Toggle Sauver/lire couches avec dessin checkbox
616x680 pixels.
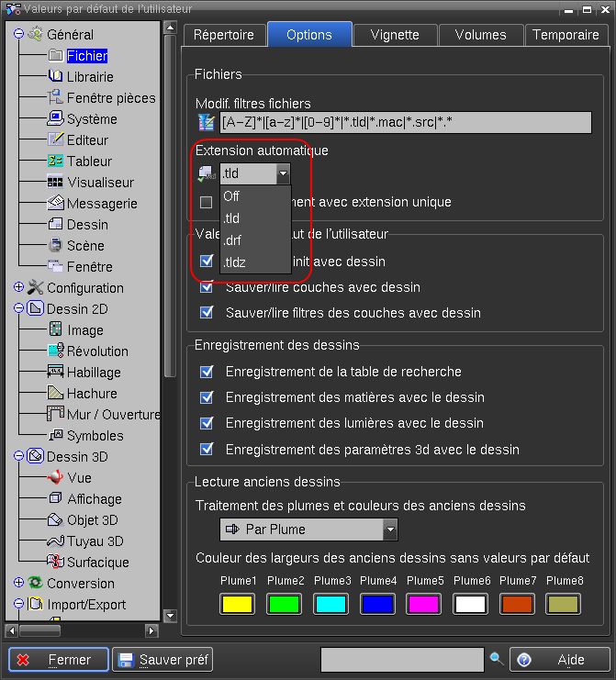coord(207,287)
